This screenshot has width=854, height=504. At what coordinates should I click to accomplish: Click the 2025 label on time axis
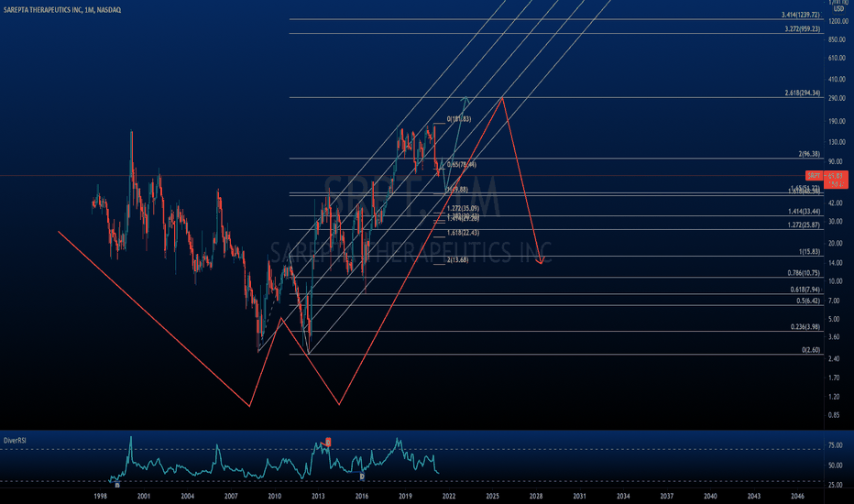tap(492, 497)
